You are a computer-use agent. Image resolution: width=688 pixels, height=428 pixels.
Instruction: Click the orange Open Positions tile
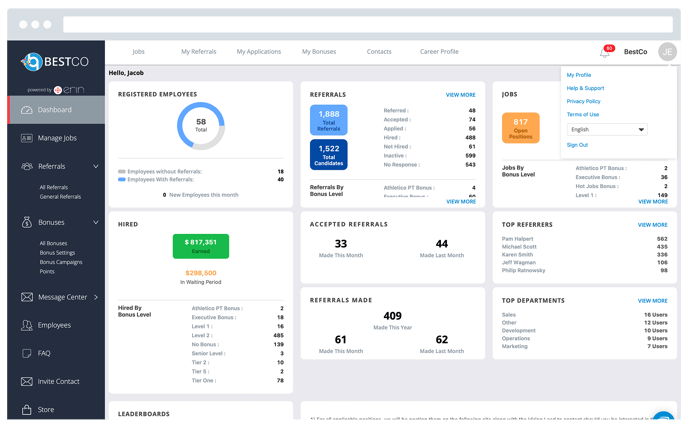520,127
